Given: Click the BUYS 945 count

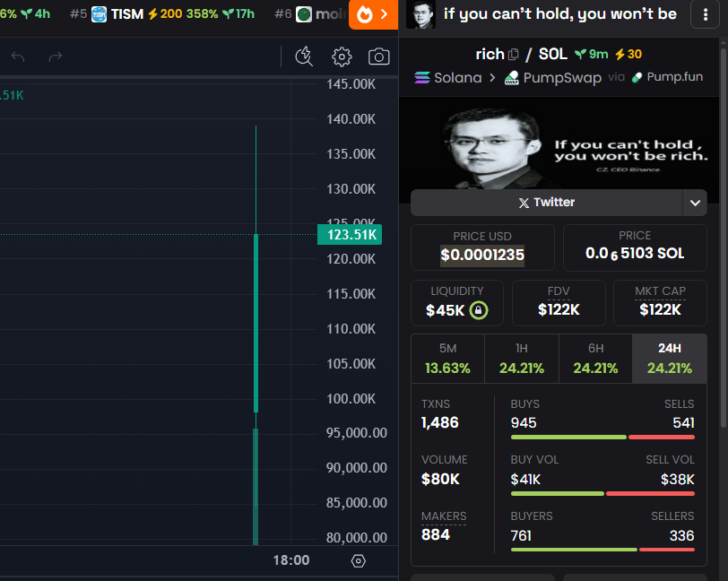Looking at the screenshot, I should pyautogui.click(x=524, y=423).
